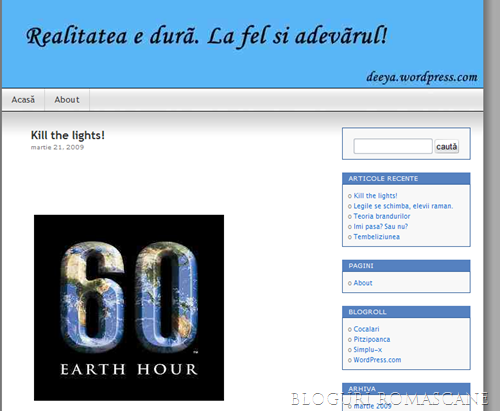Visit the Cocalari blogroll link

pyautogui.click(x=366, y=329)
